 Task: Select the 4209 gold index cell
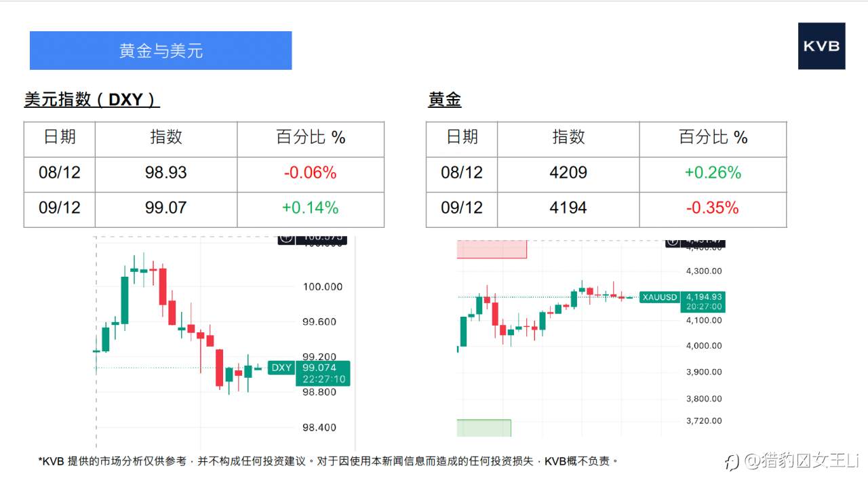pos(568,173)
